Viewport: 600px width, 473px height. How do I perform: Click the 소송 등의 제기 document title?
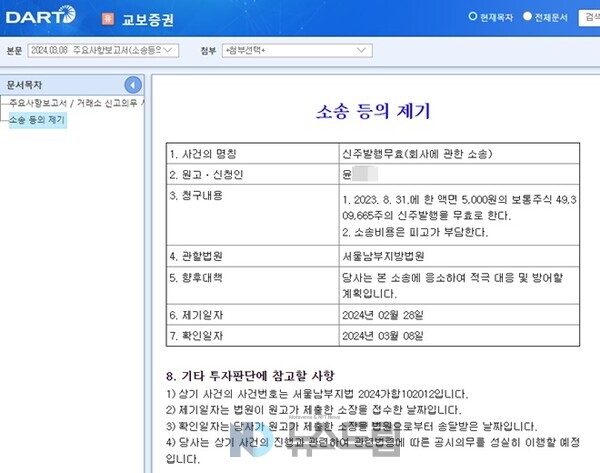373,111
